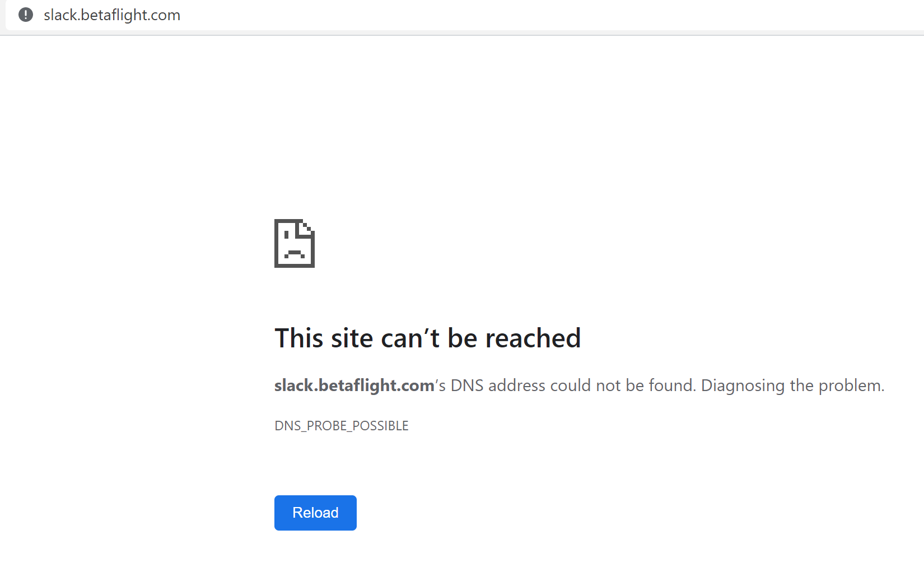Click the empty space left of the error heading
The height and width of the screenshot is (567, 924).
coord(140,337)
